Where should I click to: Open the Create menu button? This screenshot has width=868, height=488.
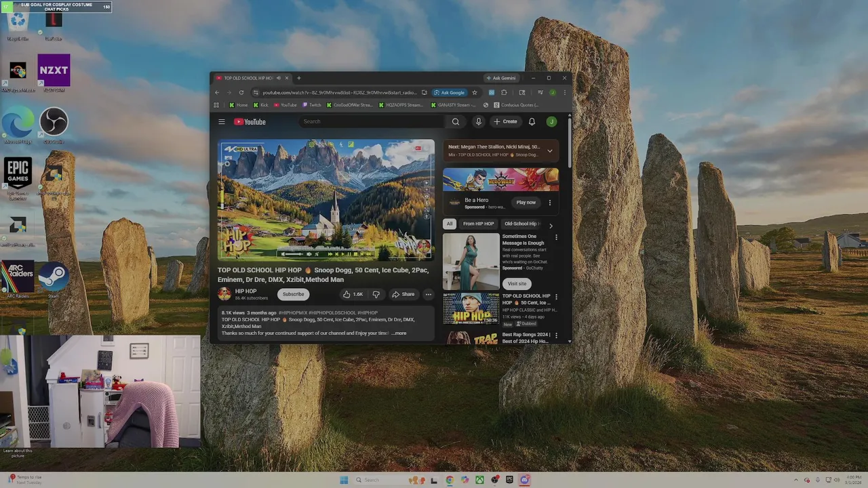click(506, 122)
